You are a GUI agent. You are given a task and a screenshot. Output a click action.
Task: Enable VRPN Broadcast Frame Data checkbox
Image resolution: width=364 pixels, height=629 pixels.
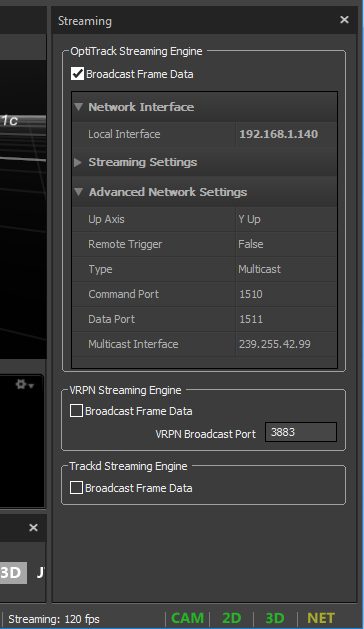click(76, 411)
